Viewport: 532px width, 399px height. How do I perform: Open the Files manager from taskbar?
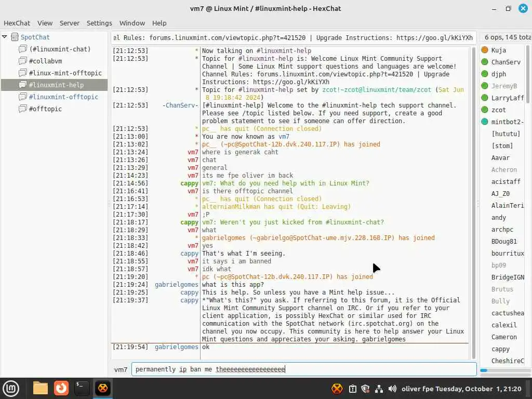(x=40, y=388)
